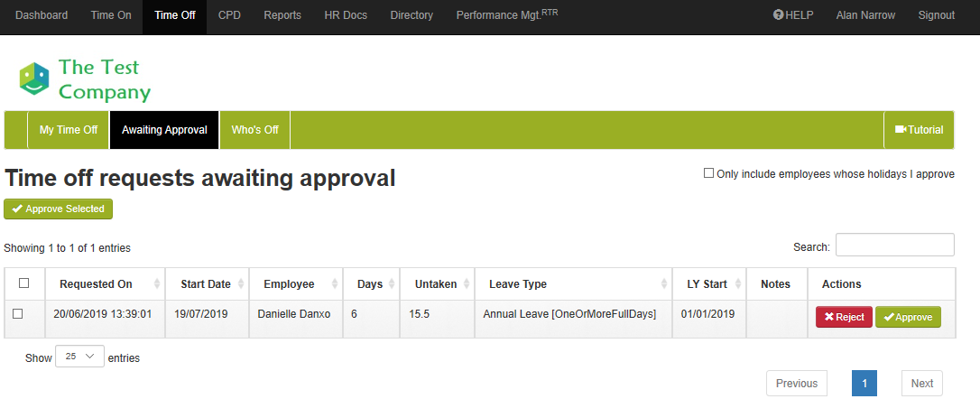Sort table by Start Date column
Image resolution: width=980 pixels, height=399 pixels.
pos(206,284)
